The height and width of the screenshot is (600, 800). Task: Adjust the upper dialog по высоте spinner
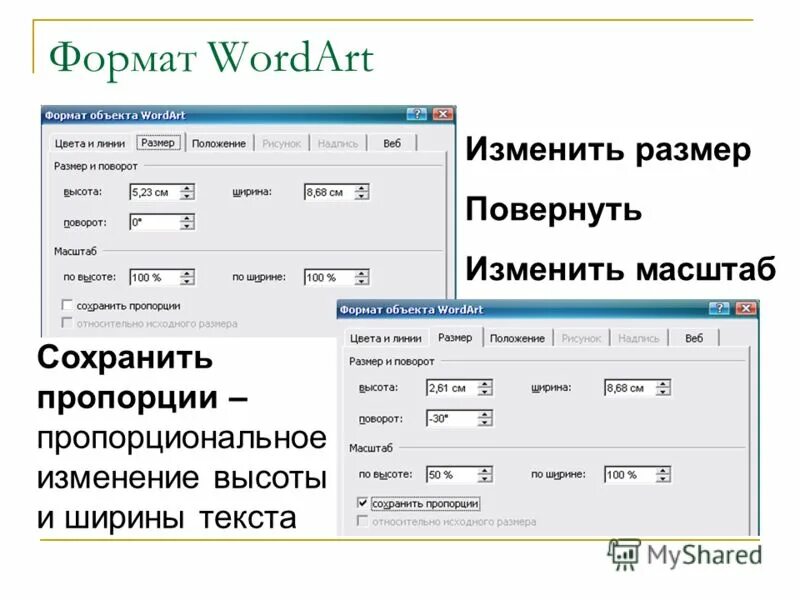pos(187,277)
